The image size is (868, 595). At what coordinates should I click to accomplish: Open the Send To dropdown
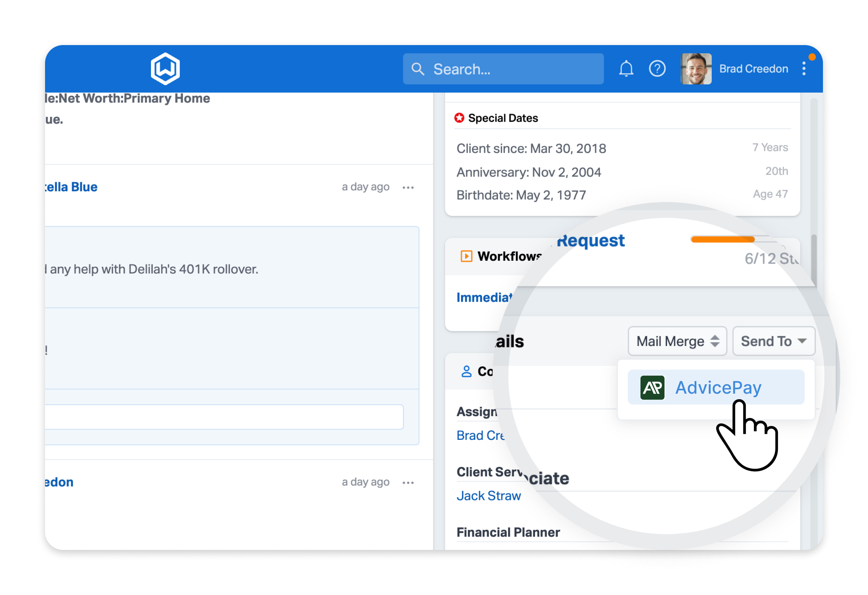tap(774, 341)
